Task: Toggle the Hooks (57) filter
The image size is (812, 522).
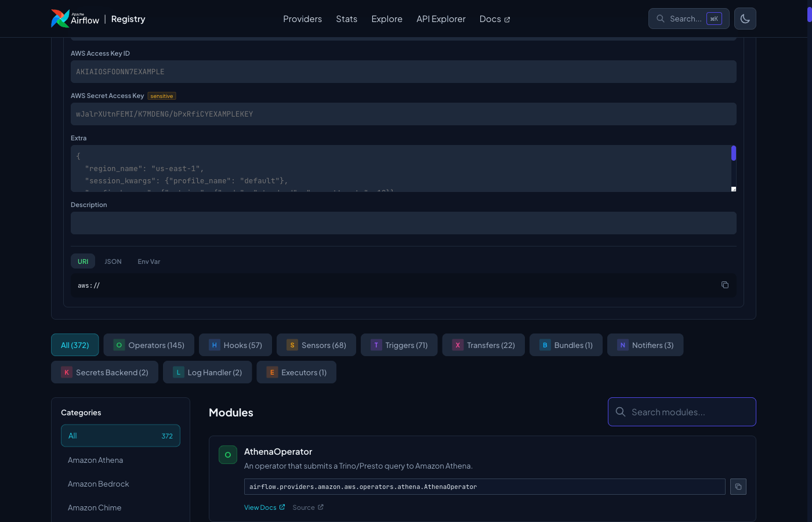Action: pos(235,345)
